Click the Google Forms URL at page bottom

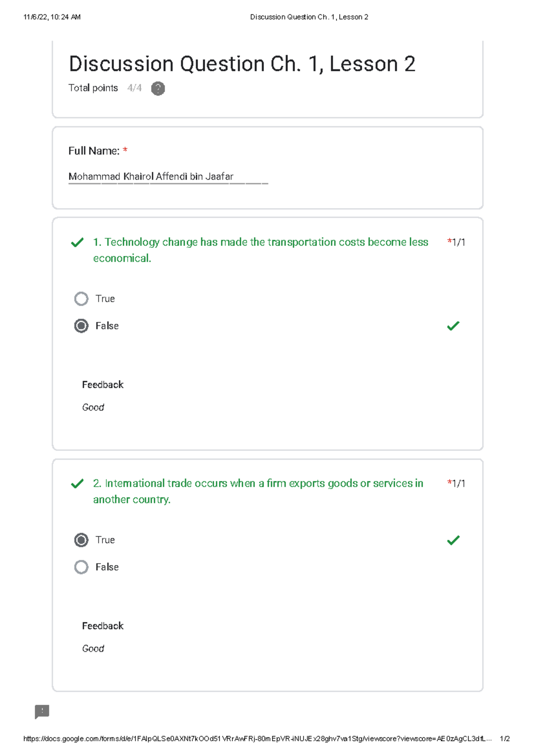click(x=257, y=739)
